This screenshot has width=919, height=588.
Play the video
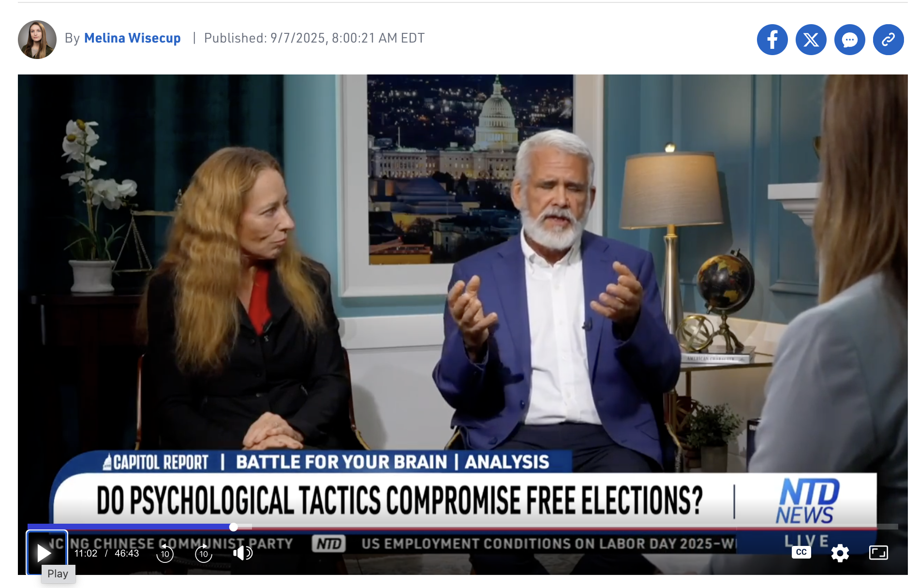(44, 553)
